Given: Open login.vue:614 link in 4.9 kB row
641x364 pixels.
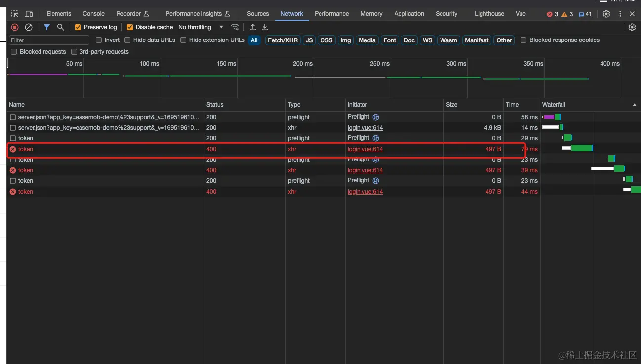Looking at the screenshot, I should pos(365,128).
